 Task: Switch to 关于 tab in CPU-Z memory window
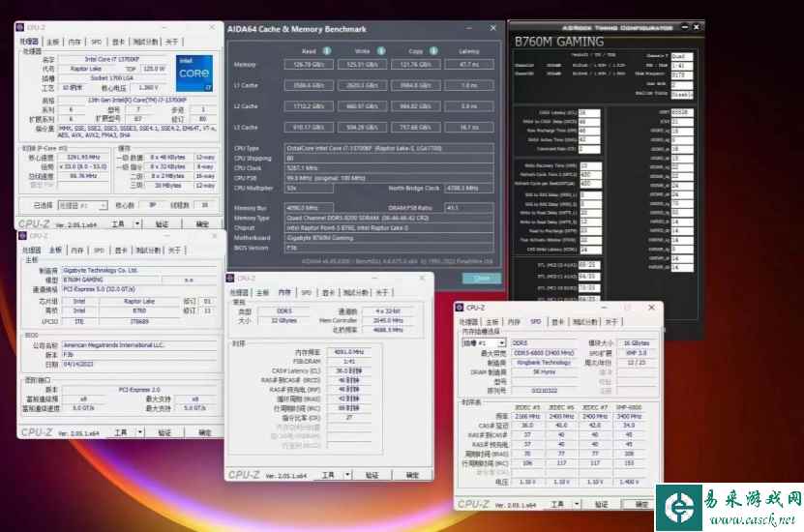382,293
